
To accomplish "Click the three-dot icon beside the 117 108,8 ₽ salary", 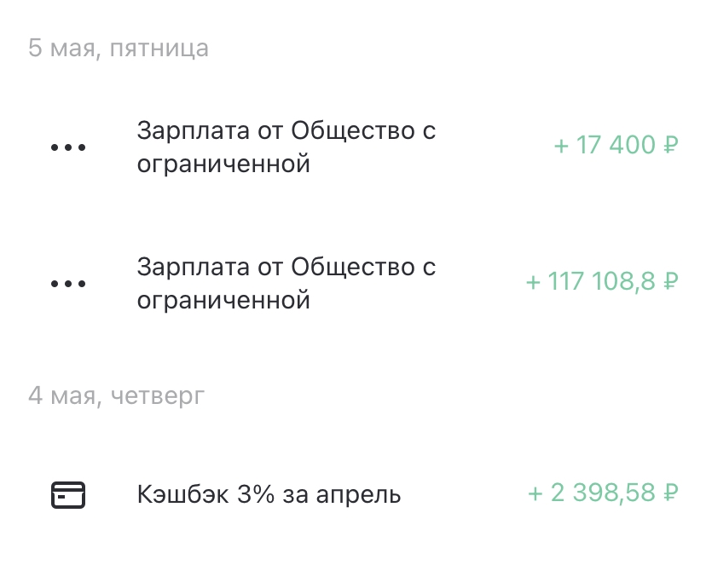I will pyautogui.click(x=68, y=283).
